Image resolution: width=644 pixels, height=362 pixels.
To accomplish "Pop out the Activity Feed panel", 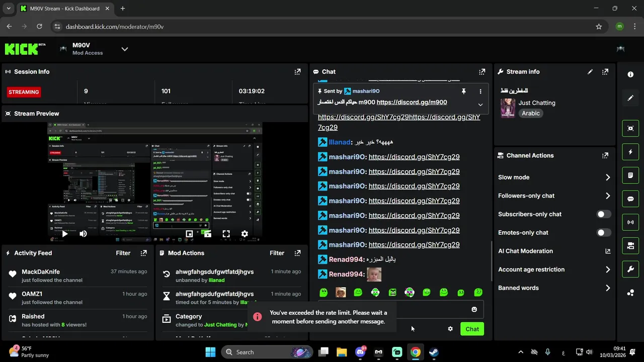I will click(x=143, y=253).
